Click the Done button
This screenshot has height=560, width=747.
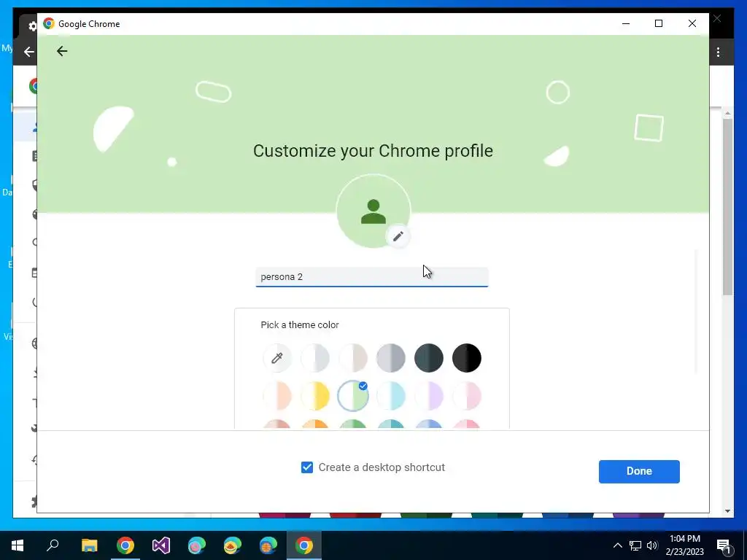pyautogui.click(x=639, y=472)
